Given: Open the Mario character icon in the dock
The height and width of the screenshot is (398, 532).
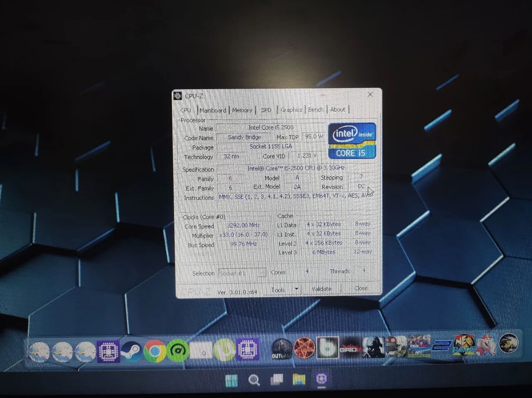Looking at the screenshot, I should [486, 344].
